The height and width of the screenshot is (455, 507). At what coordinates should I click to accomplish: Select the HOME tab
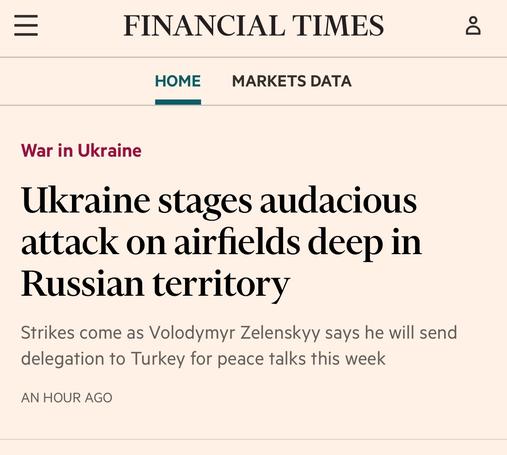[178, 81]
